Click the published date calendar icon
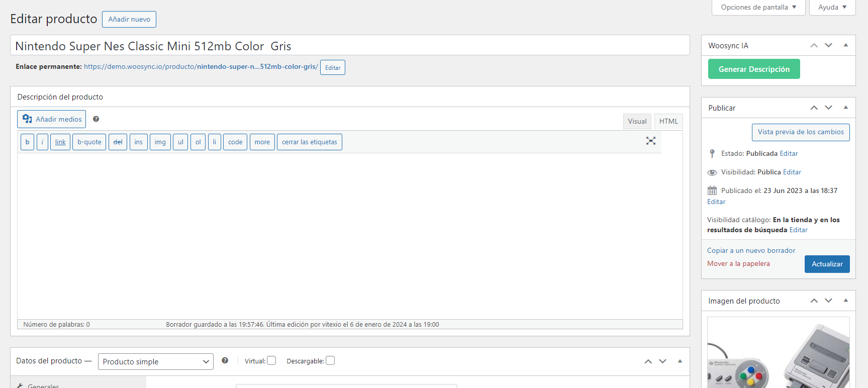The height and width of the screenshot is (388, 868). [712, 190]
